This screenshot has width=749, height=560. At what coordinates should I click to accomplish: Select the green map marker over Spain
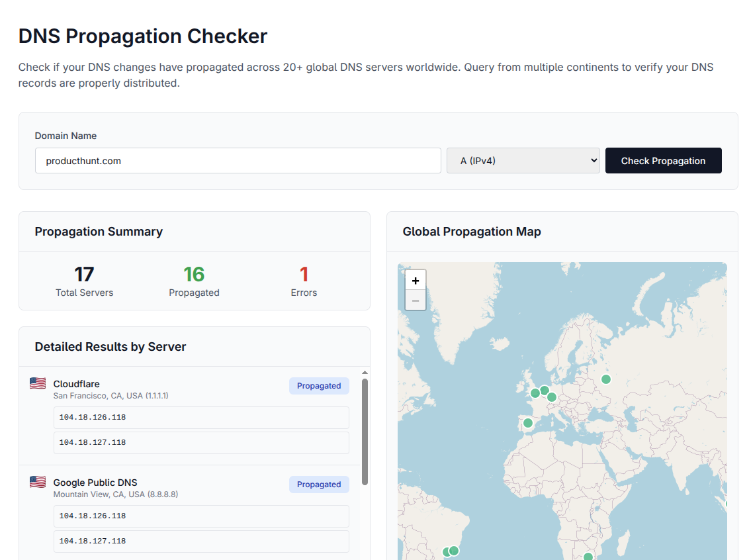[x=528, y=423]
